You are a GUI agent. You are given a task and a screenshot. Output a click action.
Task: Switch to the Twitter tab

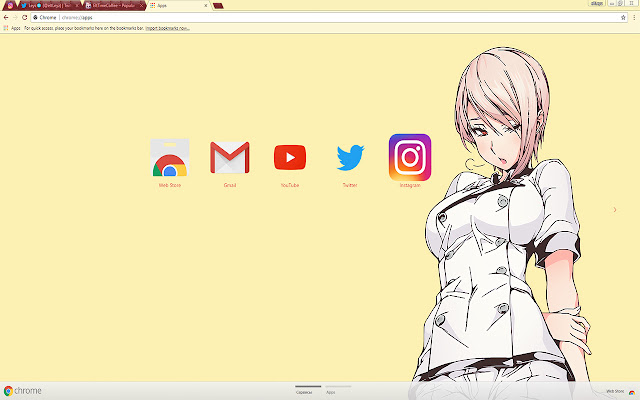pos(48,6)
